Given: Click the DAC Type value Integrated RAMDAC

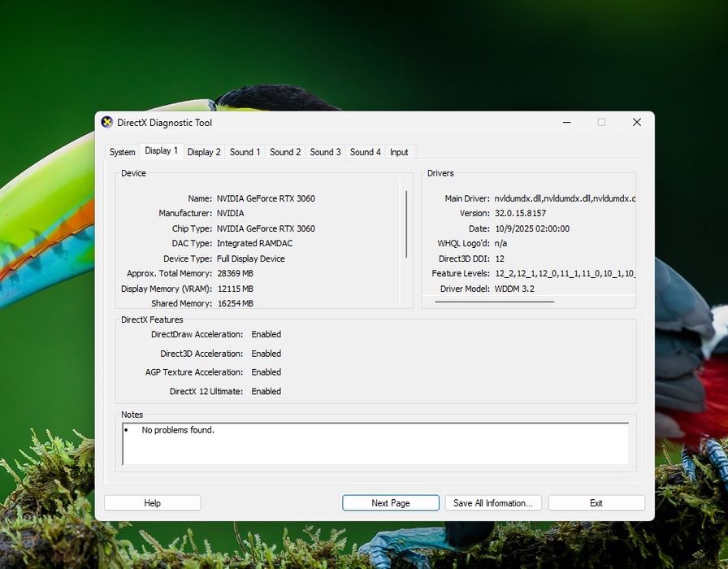Looking at the screenshot, I should click(x=255, y=243).
